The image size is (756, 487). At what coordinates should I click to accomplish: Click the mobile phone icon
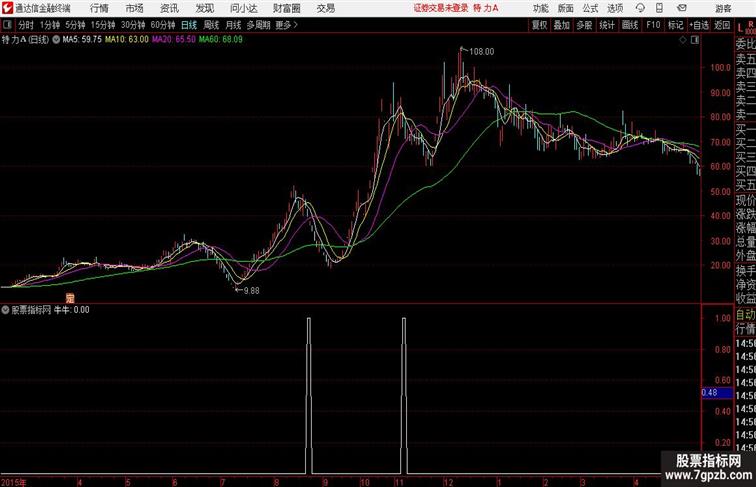(x=659, y=8)
